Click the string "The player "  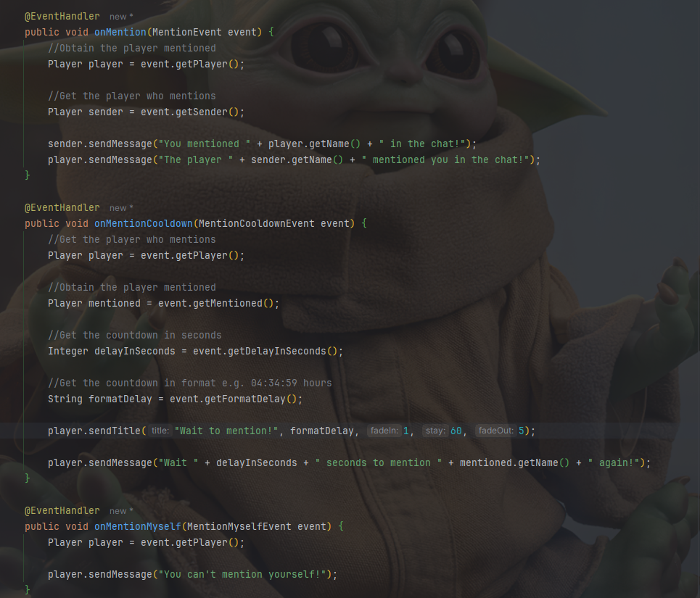[x=196, y=159]
